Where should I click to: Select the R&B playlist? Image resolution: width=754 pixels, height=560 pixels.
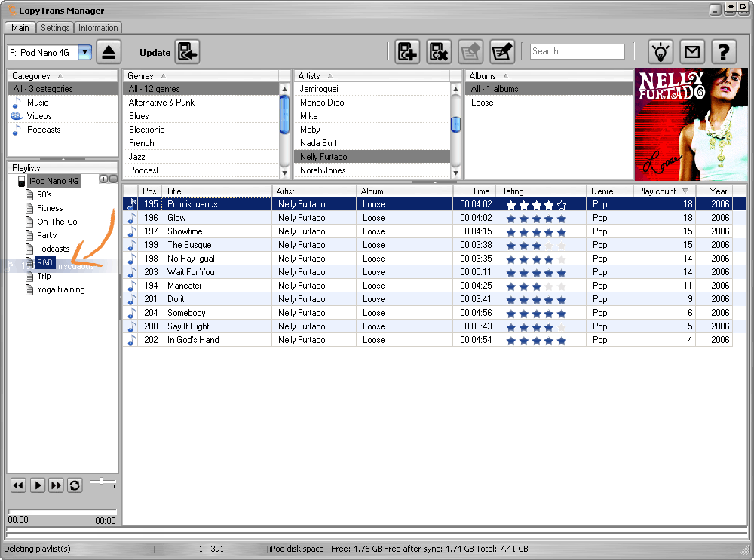point(44,262)
